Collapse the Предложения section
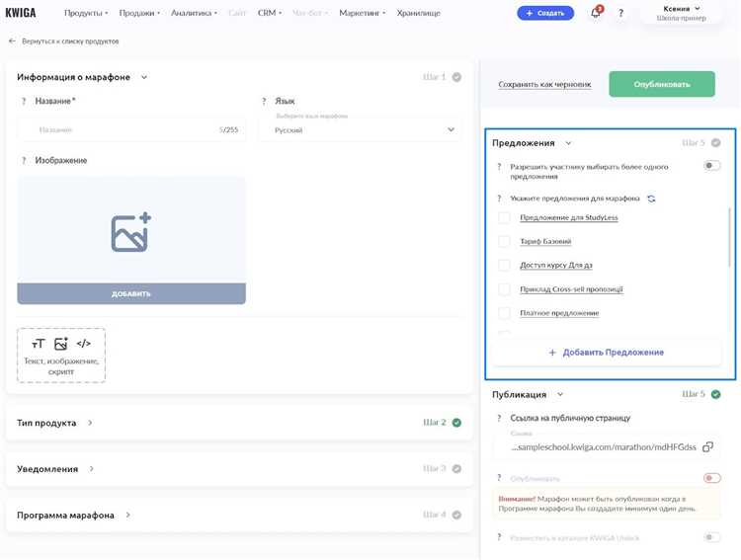This screenshot has width=741, height=560. coord(568,143)
